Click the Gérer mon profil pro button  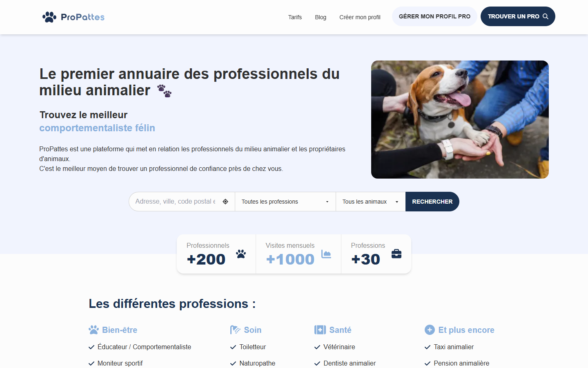click(x=434, y=16)
